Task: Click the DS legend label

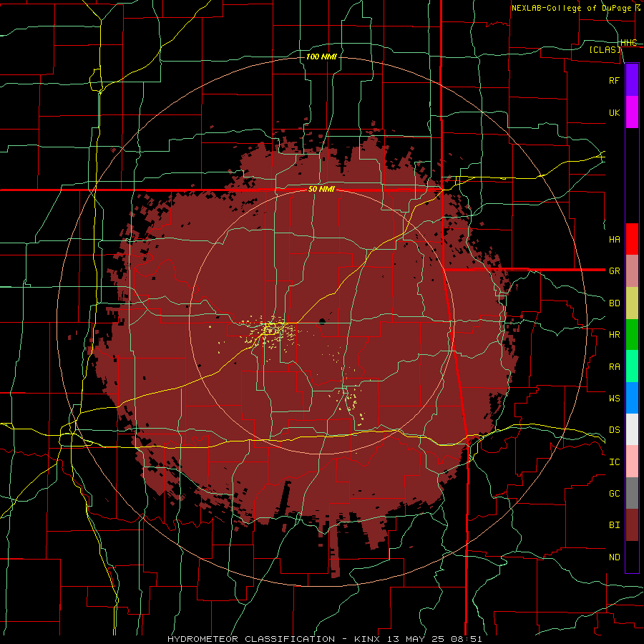Action: [614, 429]
